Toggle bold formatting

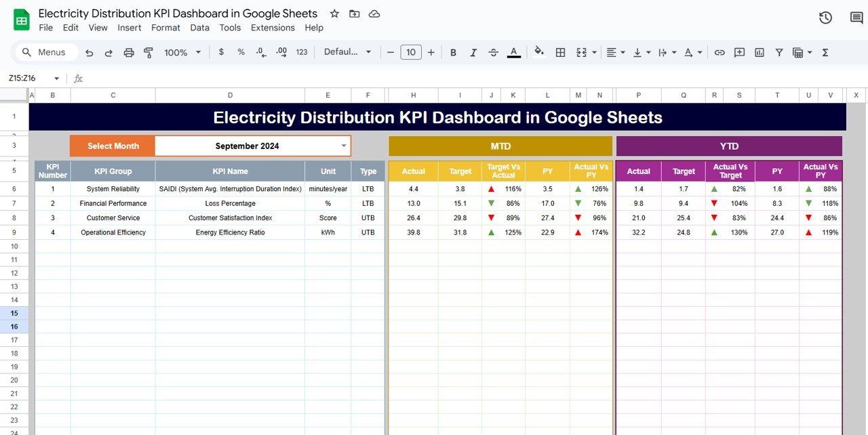(x=453, y=52)
